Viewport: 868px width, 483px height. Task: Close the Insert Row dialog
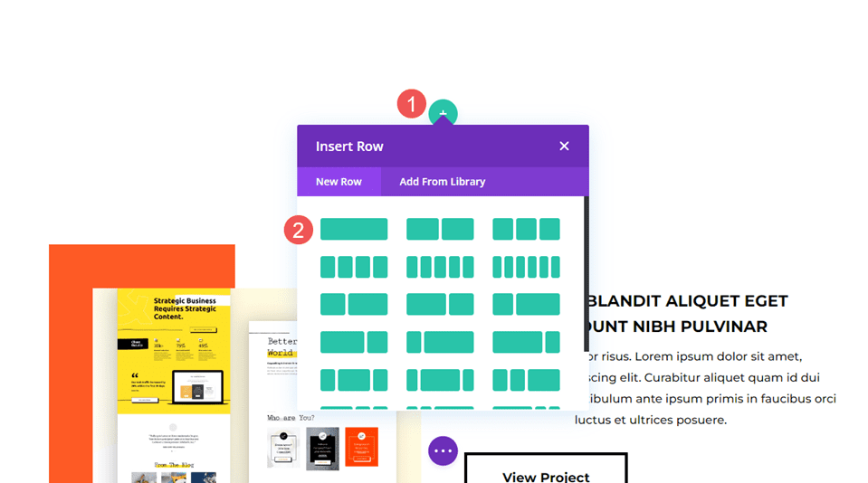click(564, 146)
